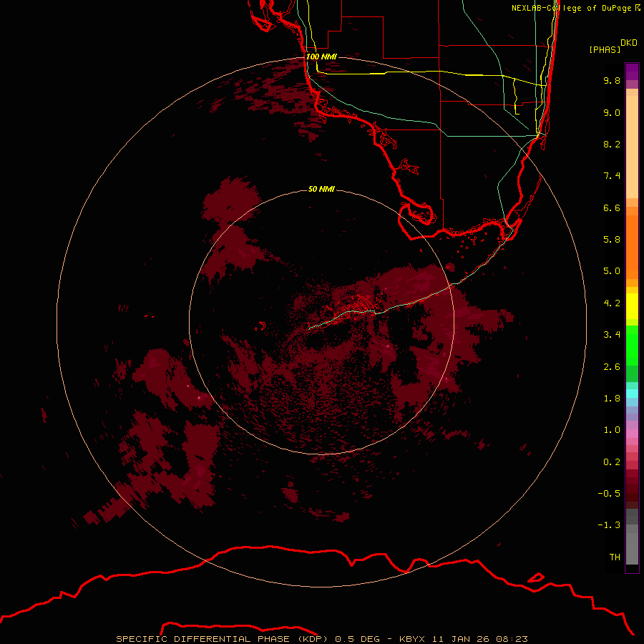Screen dimensions: 644x644
Task: Click the 9.8 value on the color scale
Action: click(612, 80)
